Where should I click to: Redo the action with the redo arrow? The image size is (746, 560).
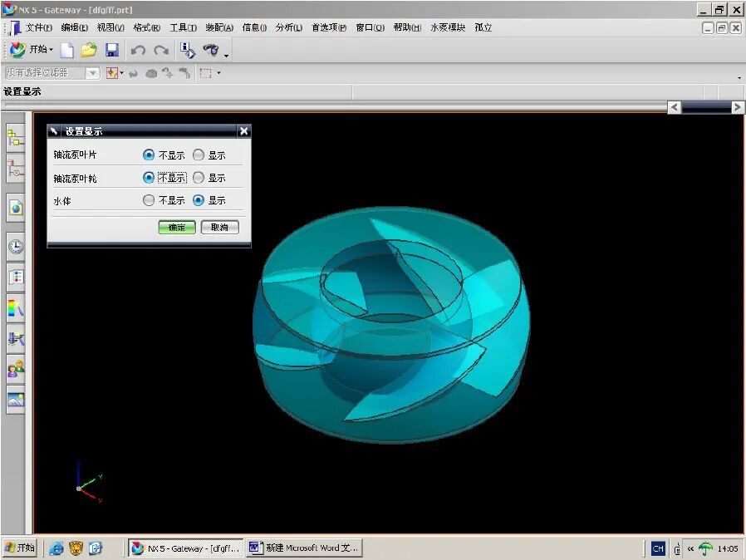tap(161, 50)
